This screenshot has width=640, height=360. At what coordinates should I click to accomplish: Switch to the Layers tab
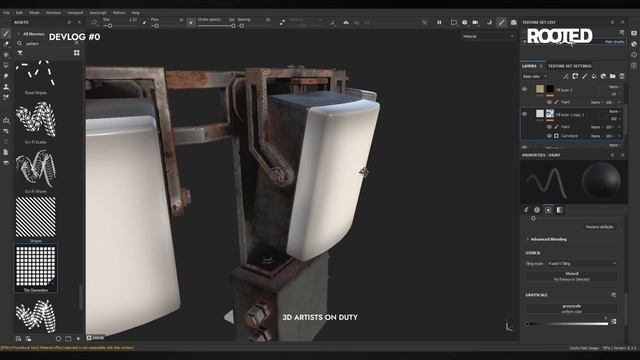click(x=529, y=66)
